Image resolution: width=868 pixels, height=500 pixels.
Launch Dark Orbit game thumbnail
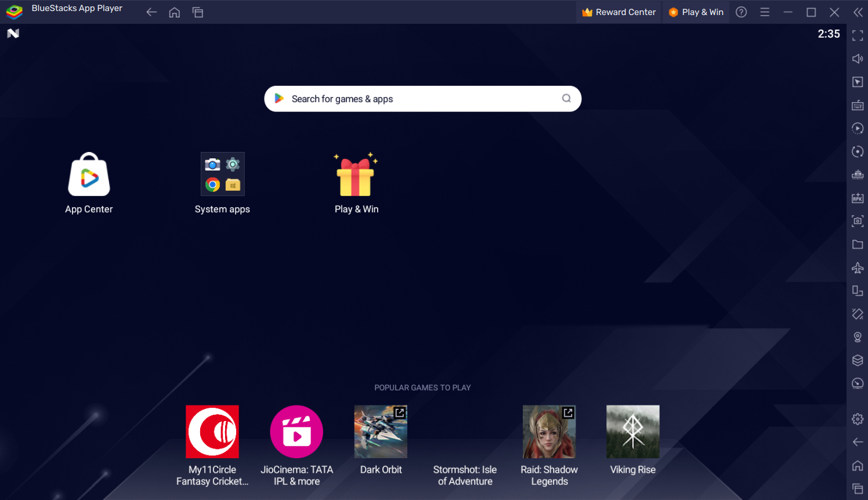pos(381,432)
